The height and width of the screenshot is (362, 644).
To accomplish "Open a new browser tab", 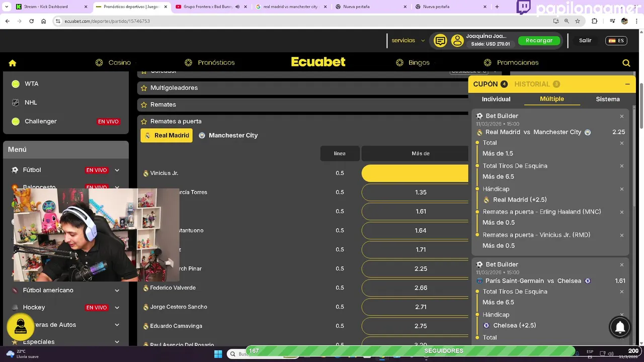I will [497, 7].
